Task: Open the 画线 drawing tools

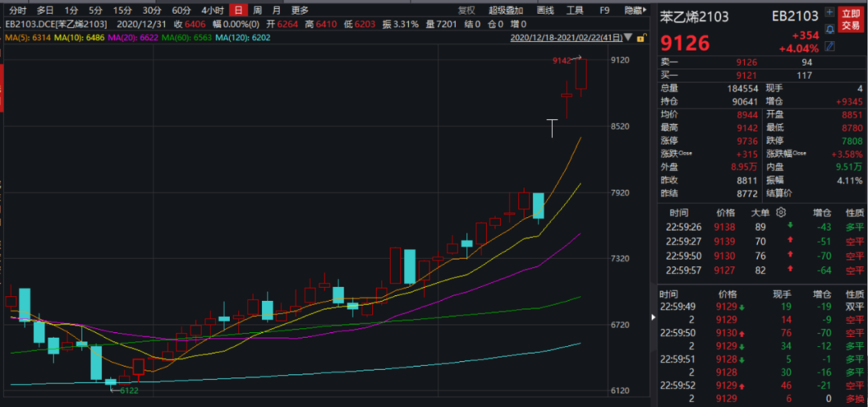Action: point(545,10)
